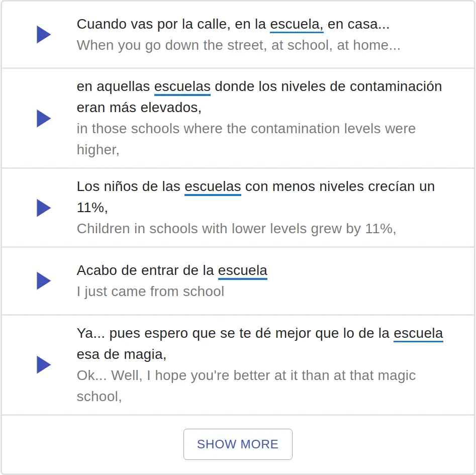Click the SHOW MORE button

coord(238,444)
